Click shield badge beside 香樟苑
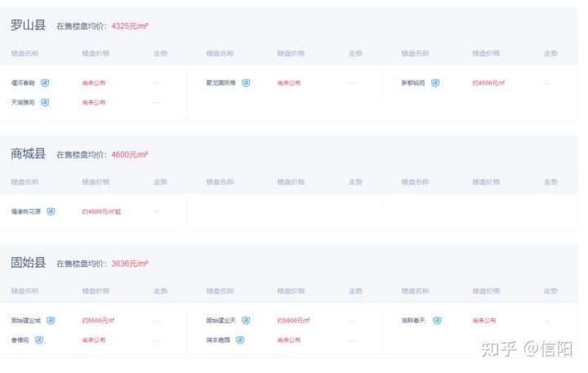Screen dimensions: 588x373 pyautogui.click(x=39, y=340)
